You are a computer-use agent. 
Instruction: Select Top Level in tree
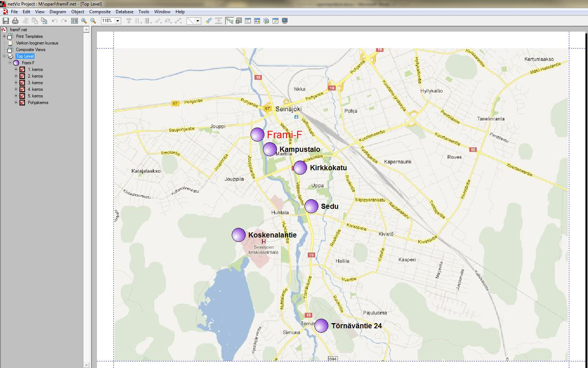pyautogui.click(x=25, y=56)
